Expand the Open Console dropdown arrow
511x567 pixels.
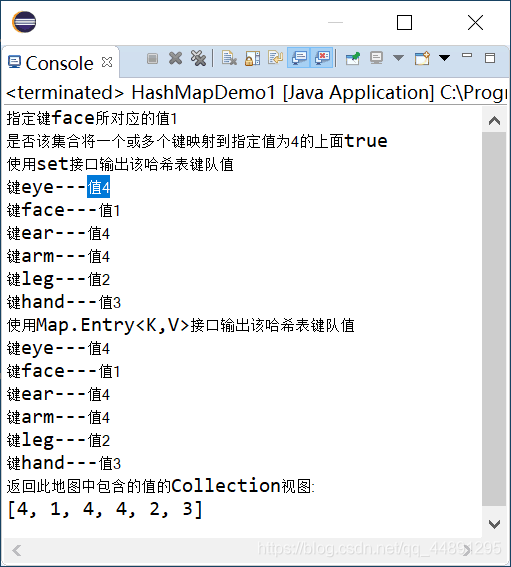(x=444, y=58)
